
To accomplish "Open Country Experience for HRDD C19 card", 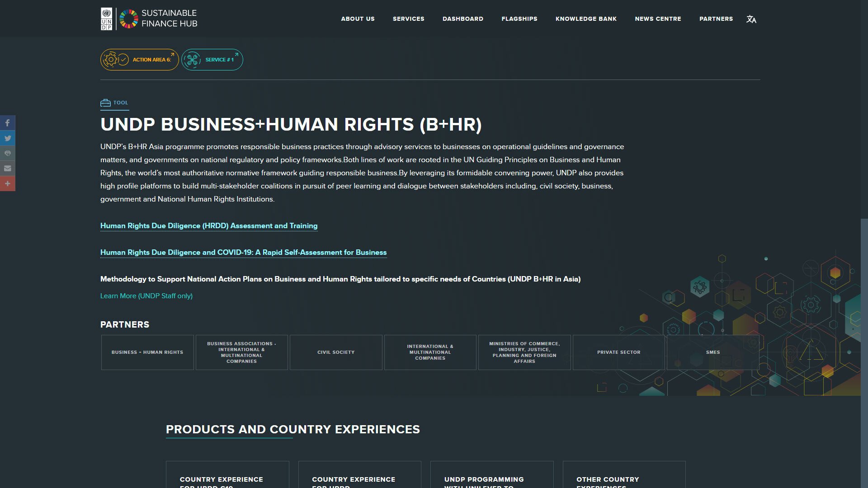I will pyautogui.click(x=227, y=474).
